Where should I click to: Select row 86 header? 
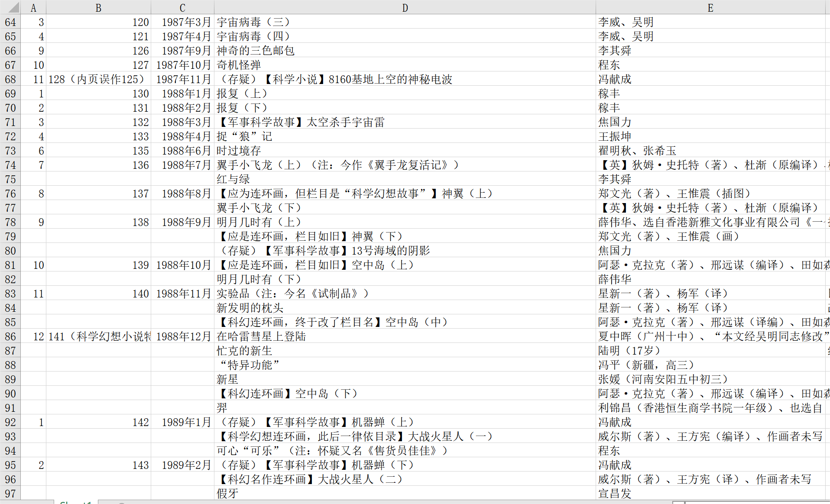coord(10,336)
